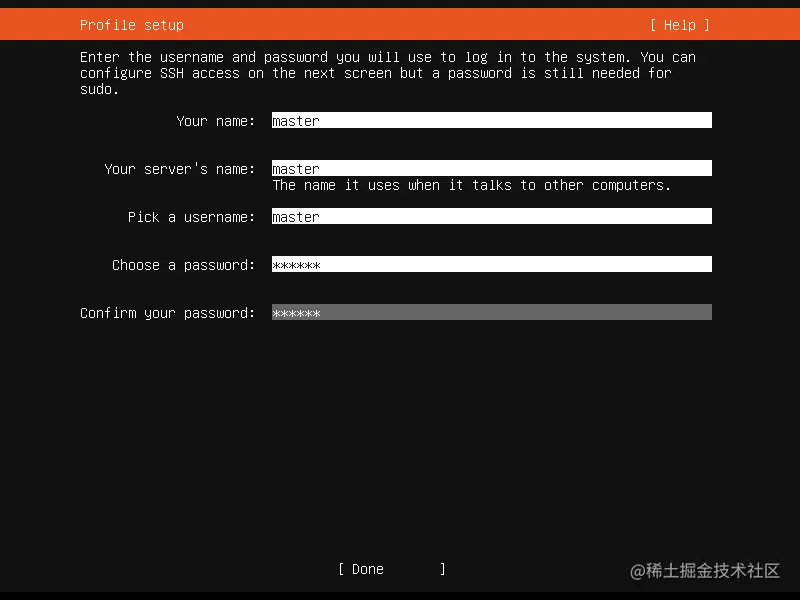Focus the Pick a username field
This screenshot has width=800, height=600.
[x=492, y=216]
